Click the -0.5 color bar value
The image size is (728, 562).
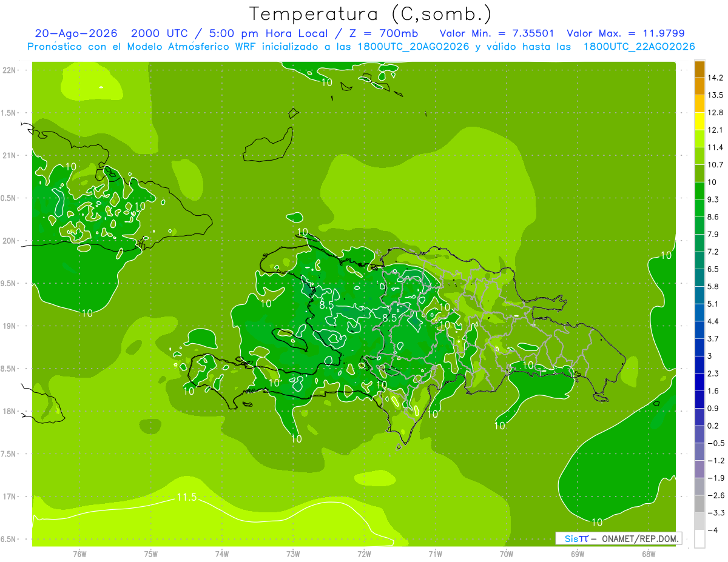pyautogui.click(x=716, y=443)
